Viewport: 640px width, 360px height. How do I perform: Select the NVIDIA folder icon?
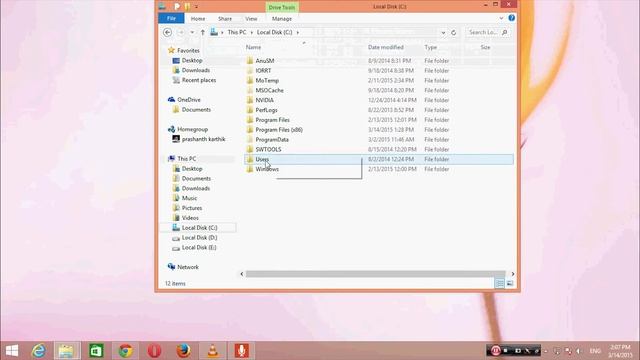(250, 100)
